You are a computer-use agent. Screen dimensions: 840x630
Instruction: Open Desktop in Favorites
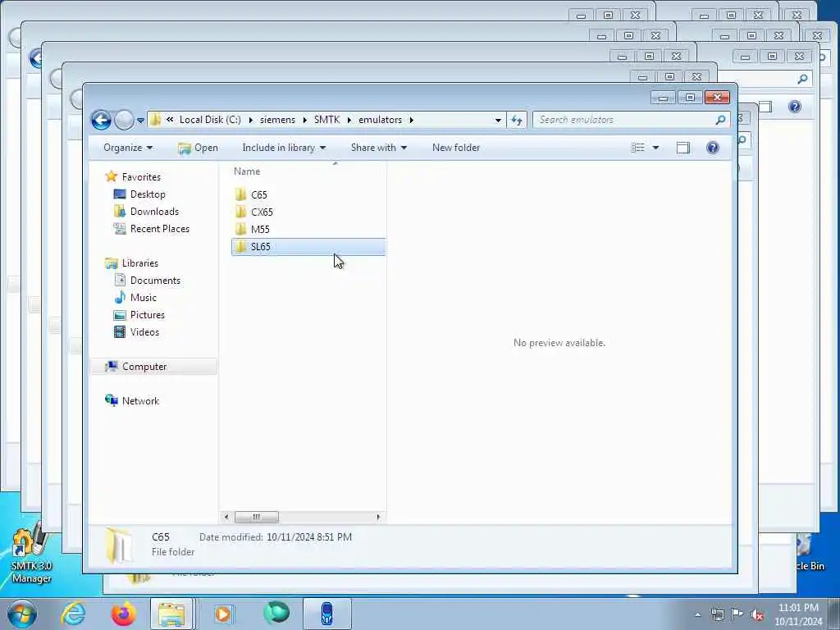coord(148,194)
